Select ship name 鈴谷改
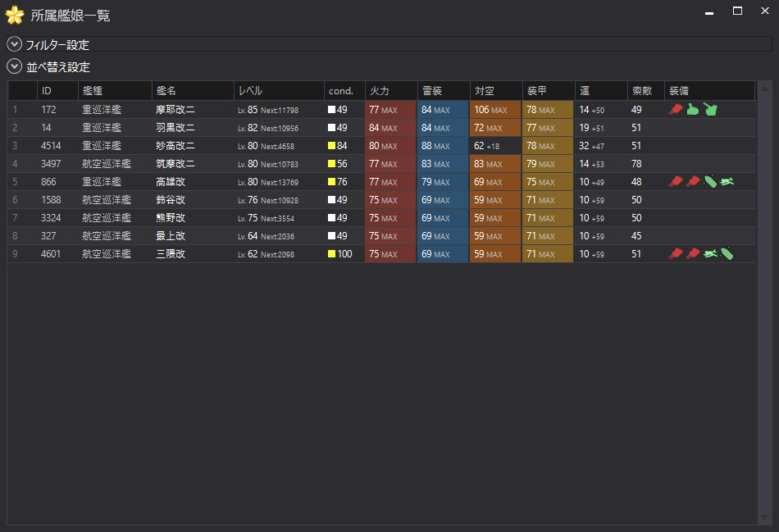 click(x=171, y=200)
